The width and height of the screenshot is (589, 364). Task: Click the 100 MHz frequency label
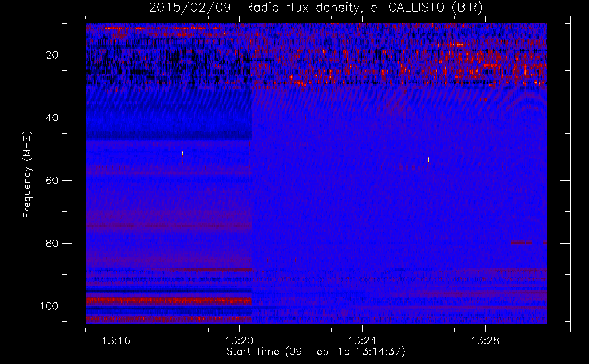(49, 306)
